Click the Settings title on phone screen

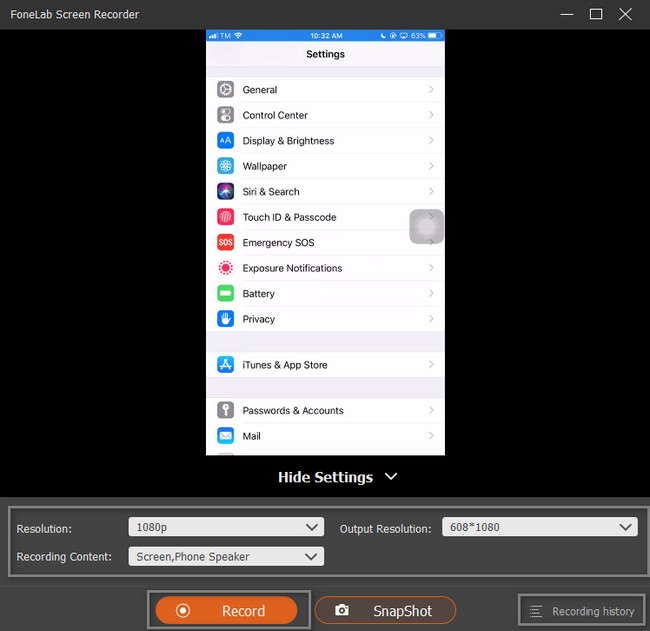[325, 54]
